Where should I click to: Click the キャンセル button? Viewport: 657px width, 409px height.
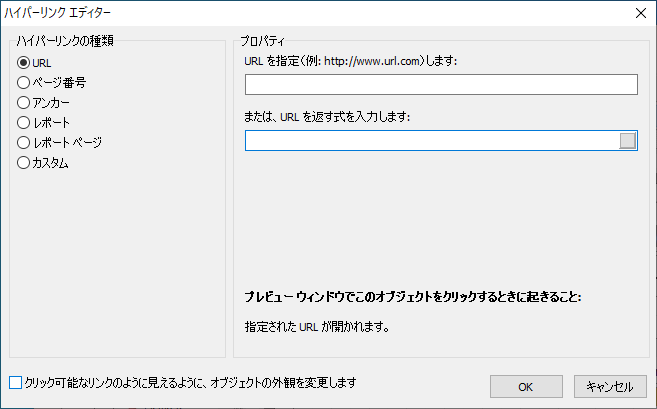click(610, 386)
